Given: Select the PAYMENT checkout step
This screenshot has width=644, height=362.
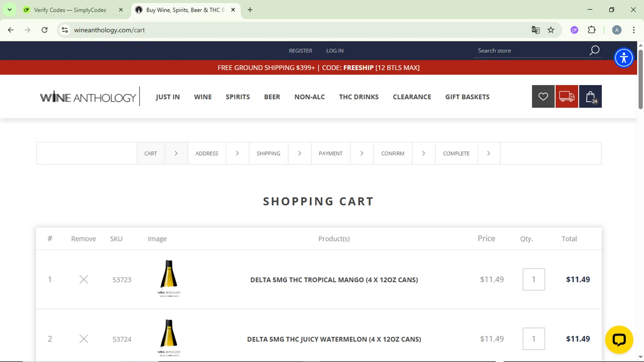Looking at the screenshot, I should pos(331,153).
